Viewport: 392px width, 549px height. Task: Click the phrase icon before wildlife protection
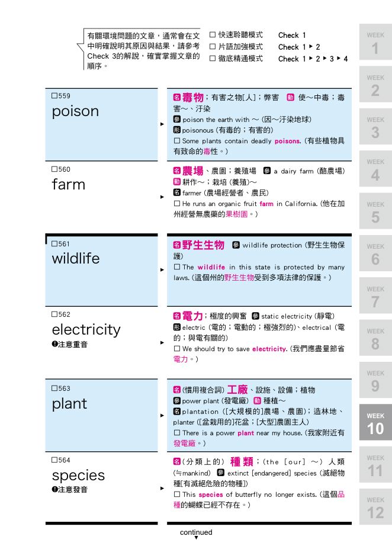(236, 245)
